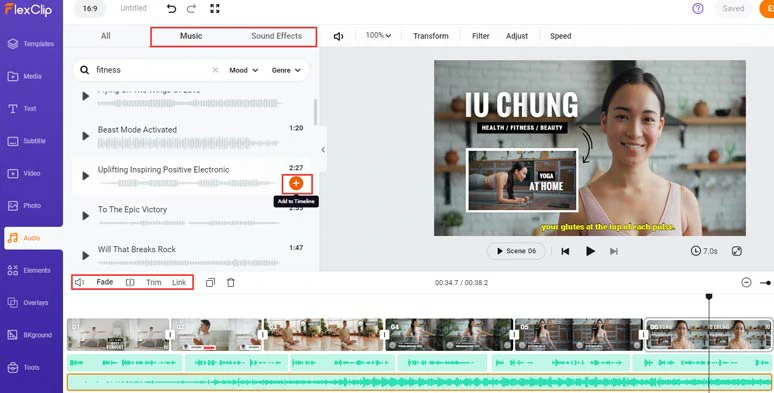Open the Mood filter dropdown
The height and width of the screenshot is (393, 774).
[243, 70]
